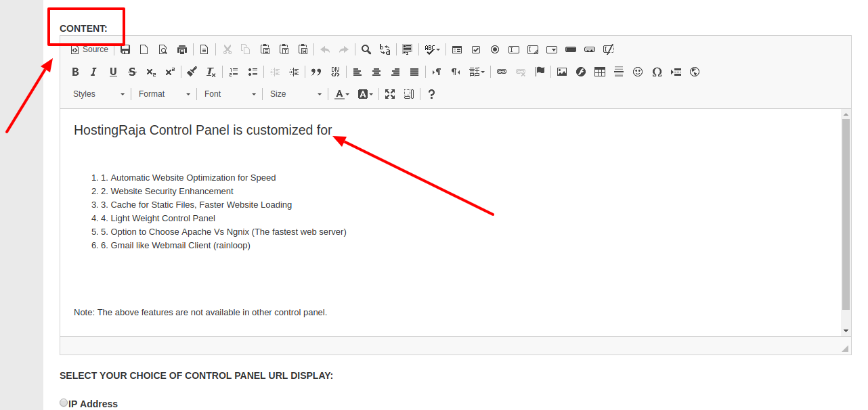Open the Text Color picker

[x=342, y=94]
